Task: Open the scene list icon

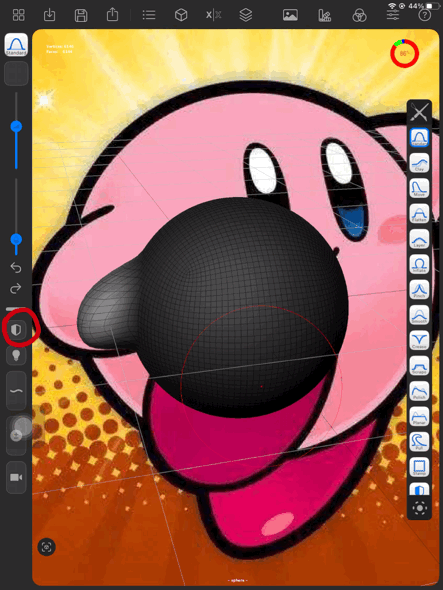Action: (149, 15)
